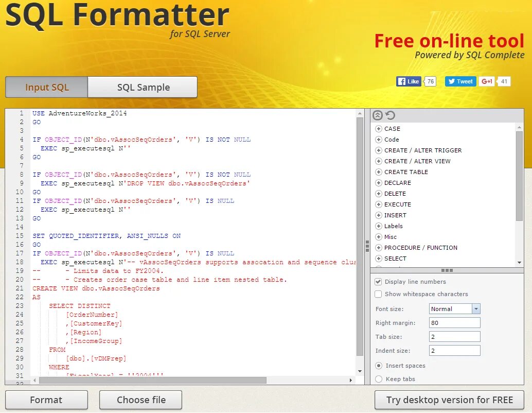Expand the DECLARE options group

pos(379,183)
